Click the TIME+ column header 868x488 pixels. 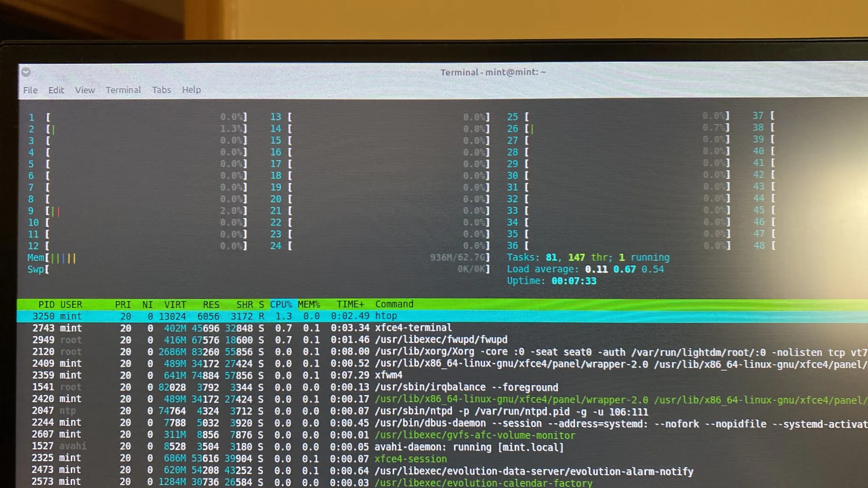click(350, 305)
